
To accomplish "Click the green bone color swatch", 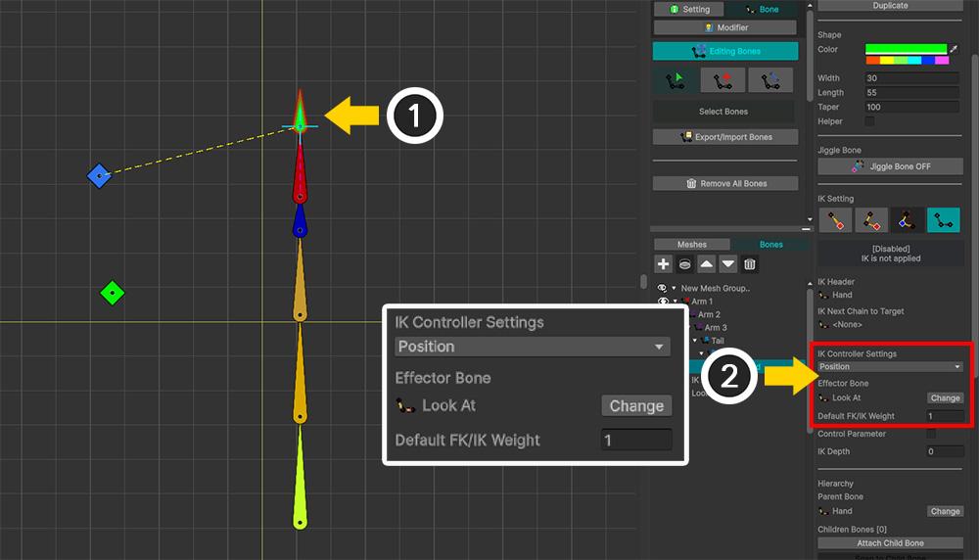I will coord(907,48).
